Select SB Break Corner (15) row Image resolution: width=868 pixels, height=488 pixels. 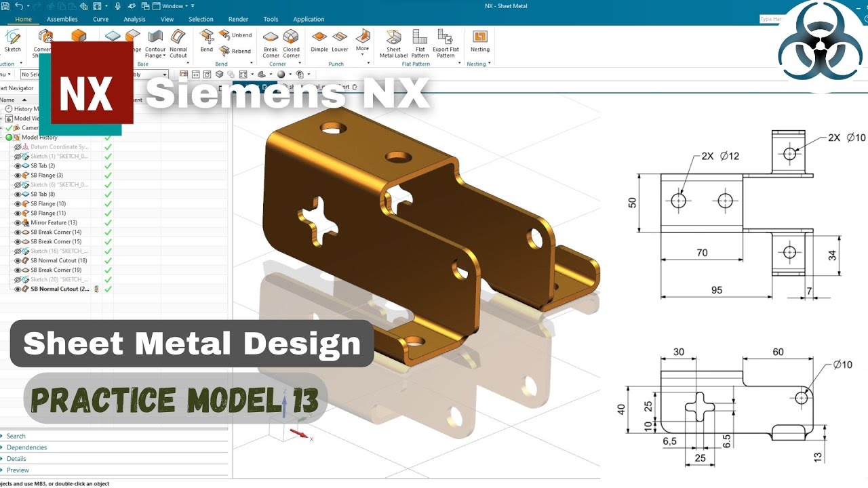coord(56,241)
